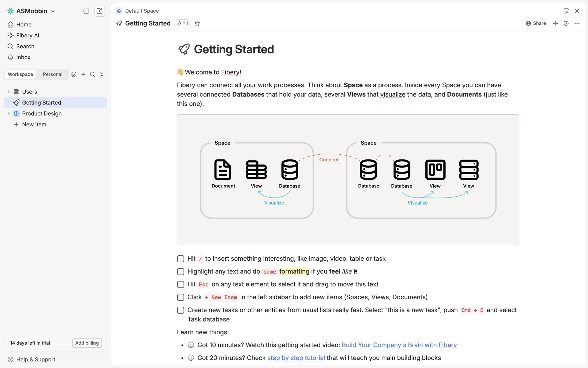This screenshot has width=588, height=368.
Task: Click the new document compose icon
Action: [x=100, y=11]
